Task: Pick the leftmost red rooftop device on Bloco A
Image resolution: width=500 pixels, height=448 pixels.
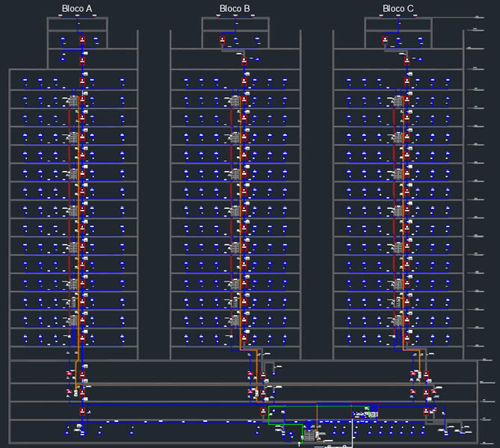Action: (x=65, y=40)
